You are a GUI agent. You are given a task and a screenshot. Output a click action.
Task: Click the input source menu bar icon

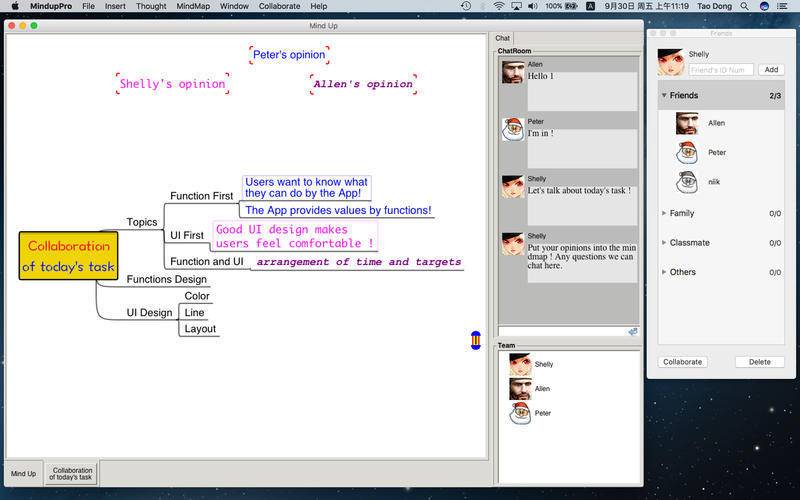pyautogui.click(x=590, y=6)
